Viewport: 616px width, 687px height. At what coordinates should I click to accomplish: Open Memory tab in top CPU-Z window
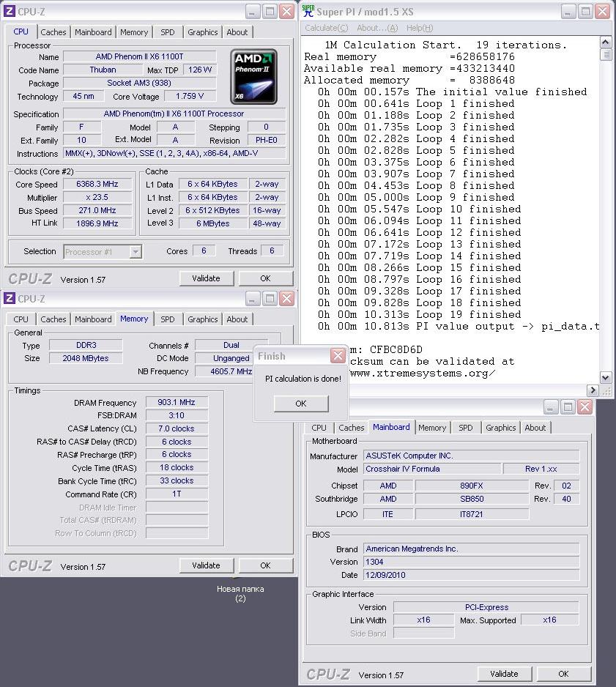[x=134, y=32]
